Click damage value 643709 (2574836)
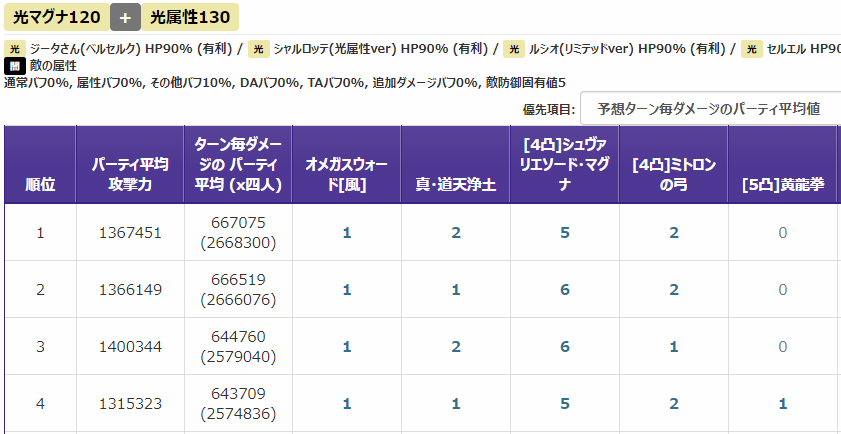The width and height of the screenshot is (841, 434). click(x=238, y=403)
